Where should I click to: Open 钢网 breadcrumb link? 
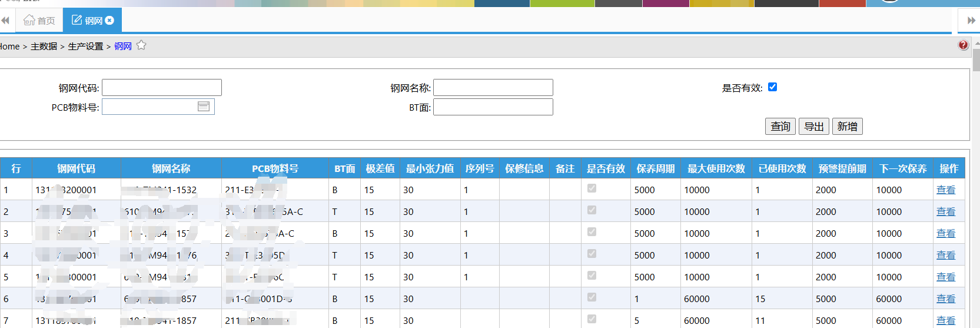(123, 46)
